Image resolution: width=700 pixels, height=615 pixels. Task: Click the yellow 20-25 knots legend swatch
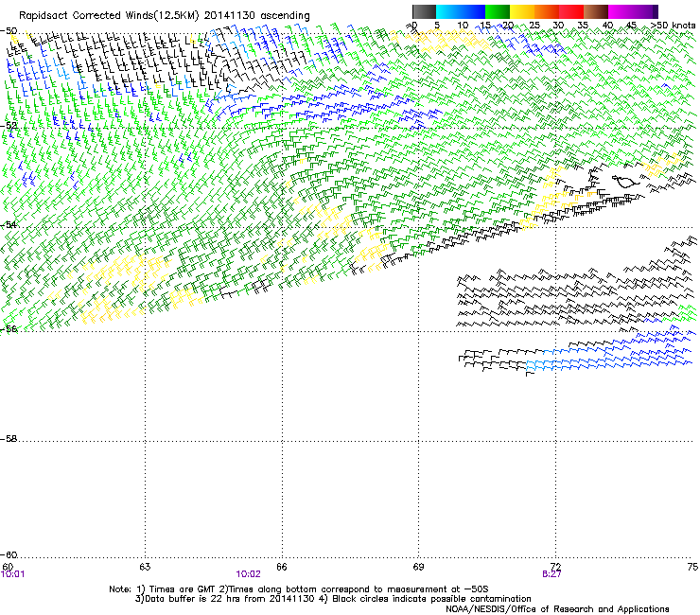(x=522, y=11)
